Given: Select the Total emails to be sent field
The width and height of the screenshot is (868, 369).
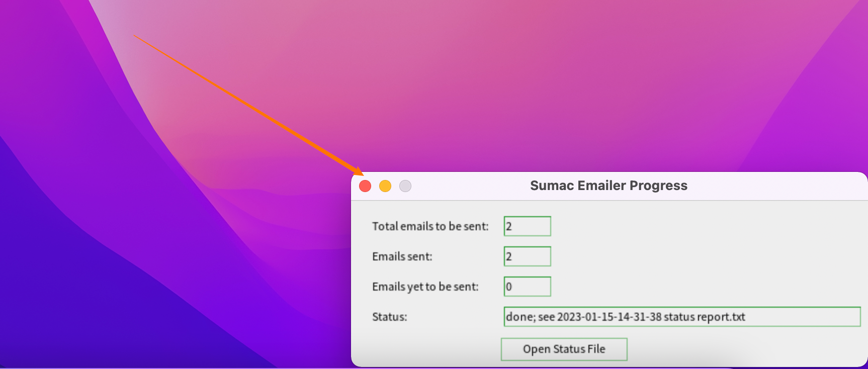Looking at the screenshot, I should [528, 226].
